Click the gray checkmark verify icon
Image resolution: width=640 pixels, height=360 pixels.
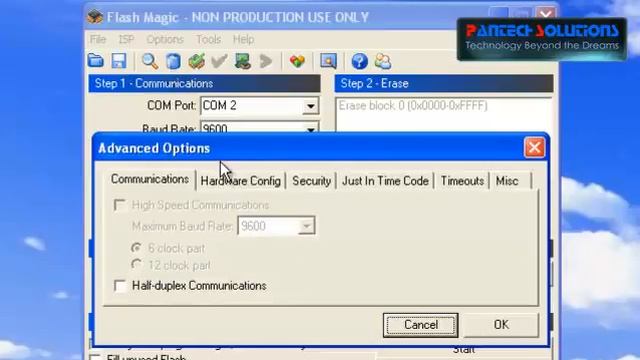pyautogui.click(x=219, y=61)
